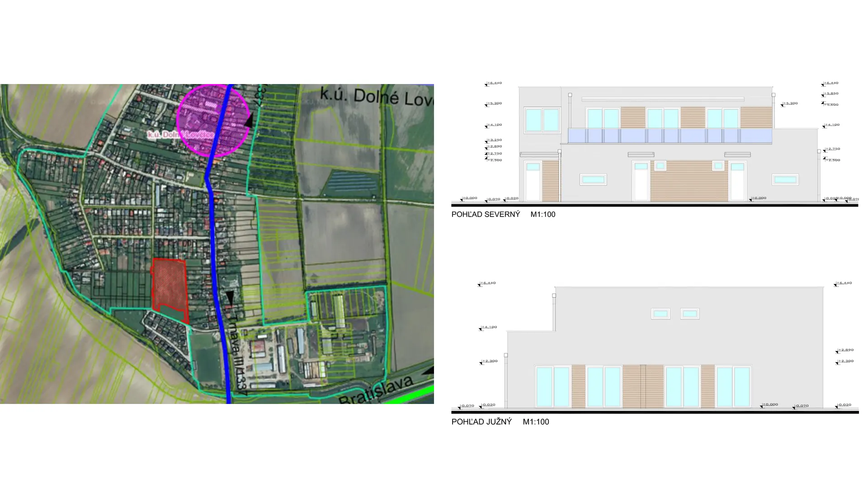
Task: Click the site map aerial image
Action: coord(217,244)
